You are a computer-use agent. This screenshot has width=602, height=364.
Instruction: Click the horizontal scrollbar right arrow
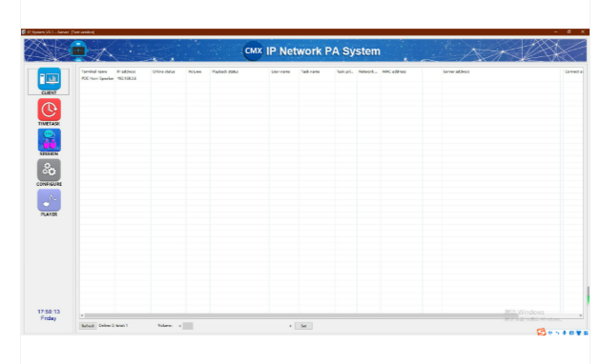[580, 315]
